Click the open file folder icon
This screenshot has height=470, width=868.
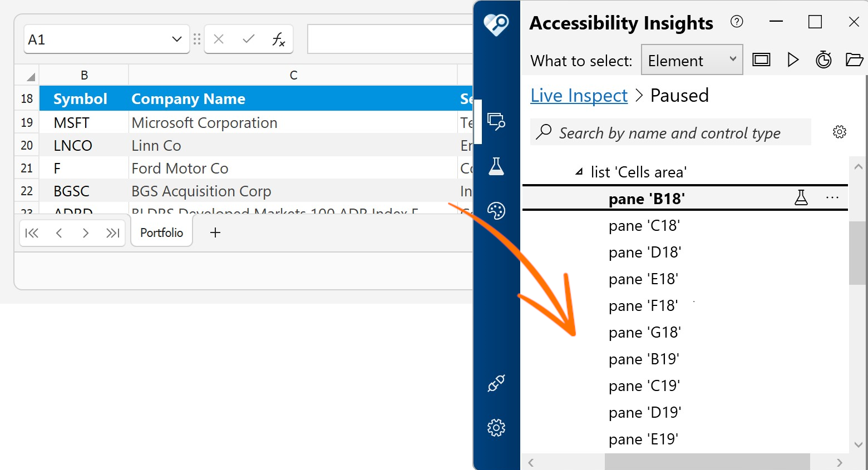pos(854,60)
